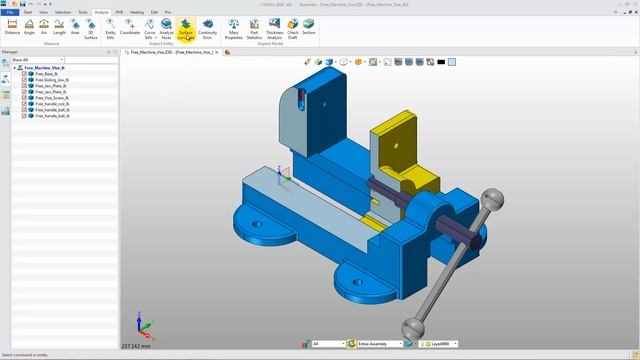This screenshot has width=640, height=360.
Task: Open the Show All filter dropdown
Action: click(x=37, y=60)
